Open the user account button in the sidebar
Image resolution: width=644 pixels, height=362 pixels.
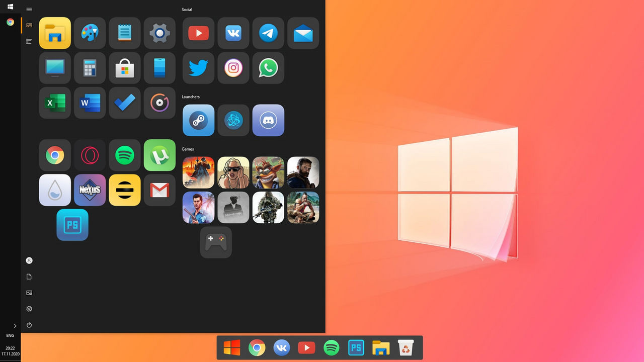[x=29, y=260]
